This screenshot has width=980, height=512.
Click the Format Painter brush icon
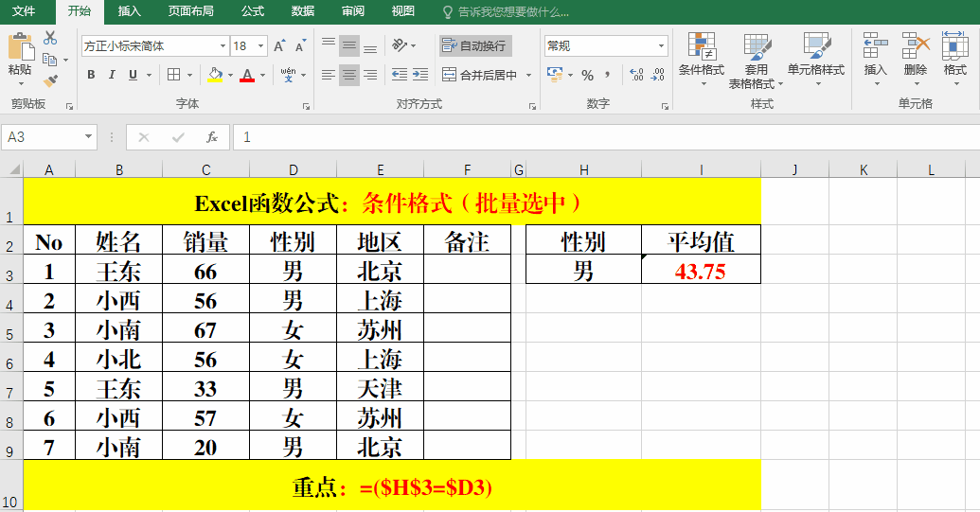point(50,80)
